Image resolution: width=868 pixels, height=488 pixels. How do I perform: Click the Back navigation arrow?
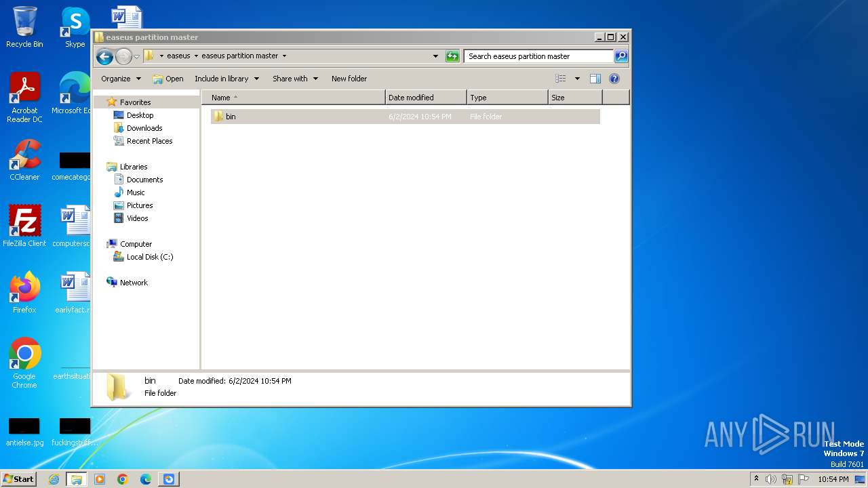104,56
